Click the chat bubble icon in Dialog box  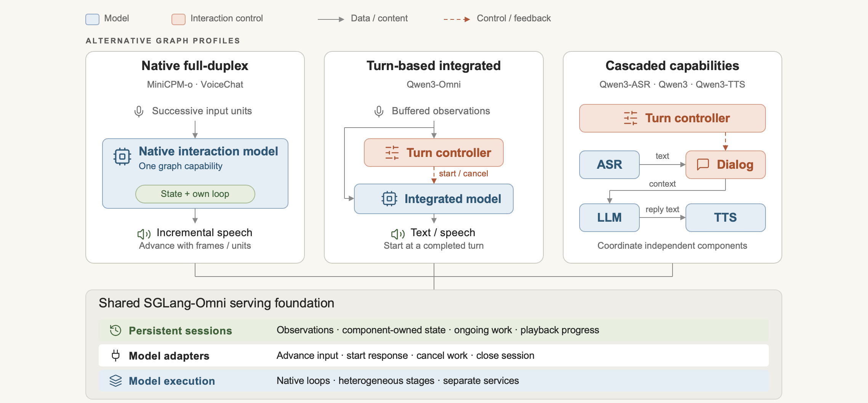pos(703,165)
